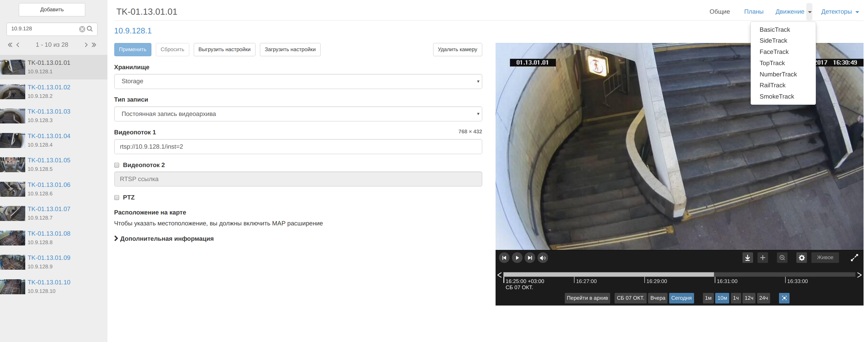Choose SmokeTrack from the menu

(x=777, y=96)
